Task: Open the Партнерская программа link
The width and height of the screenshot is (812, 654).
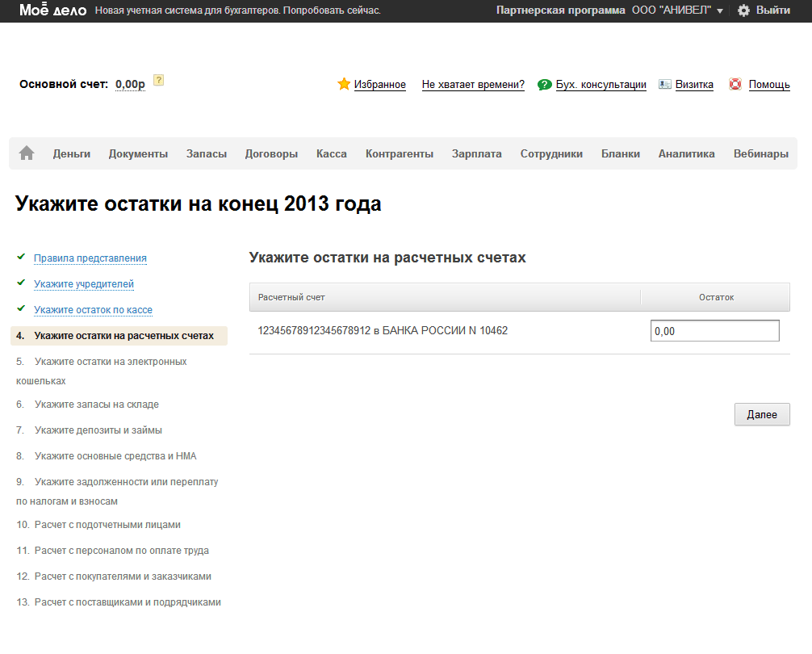Action: pos(561,10)
